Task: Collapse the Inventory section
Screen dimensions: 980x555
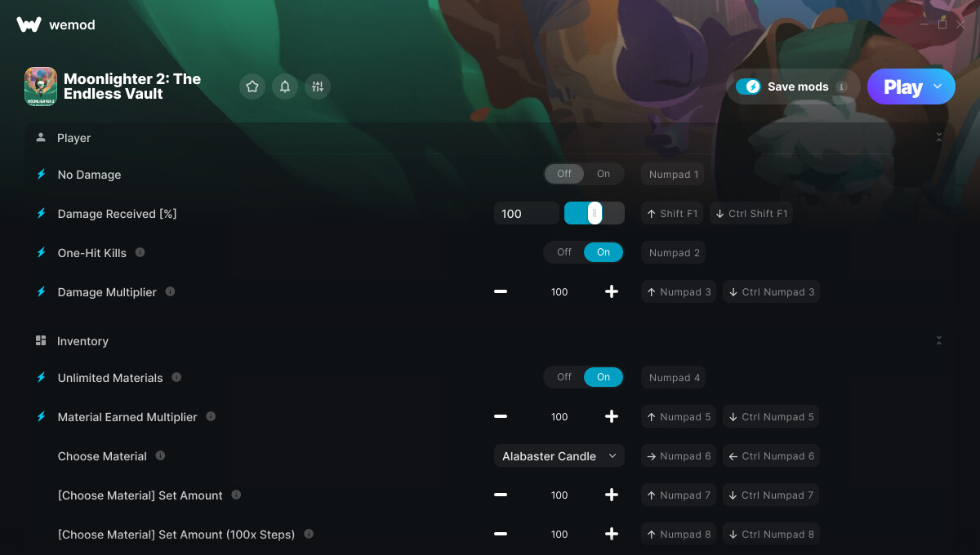Action: click(939, 340)
